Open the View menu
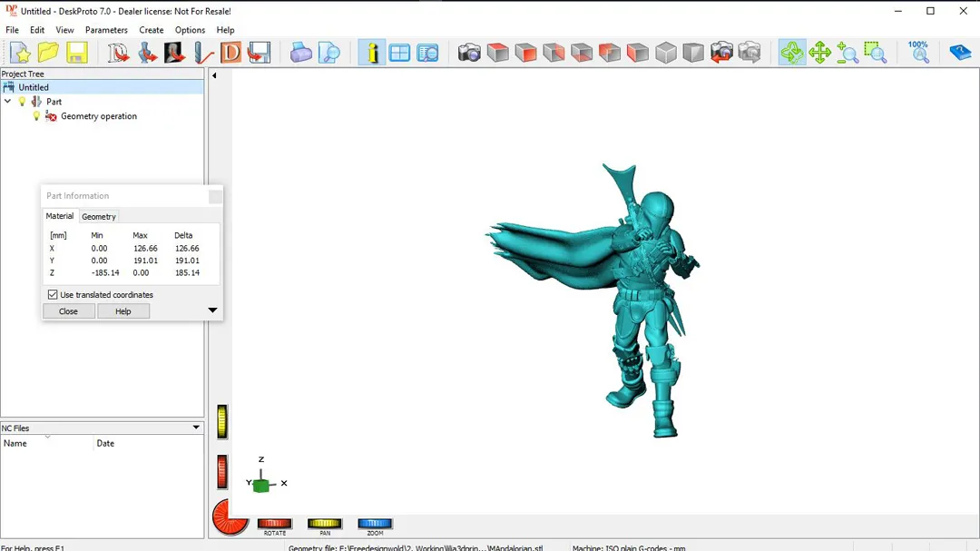This screenshot has height=551, width=980. [x=64, y=30]
